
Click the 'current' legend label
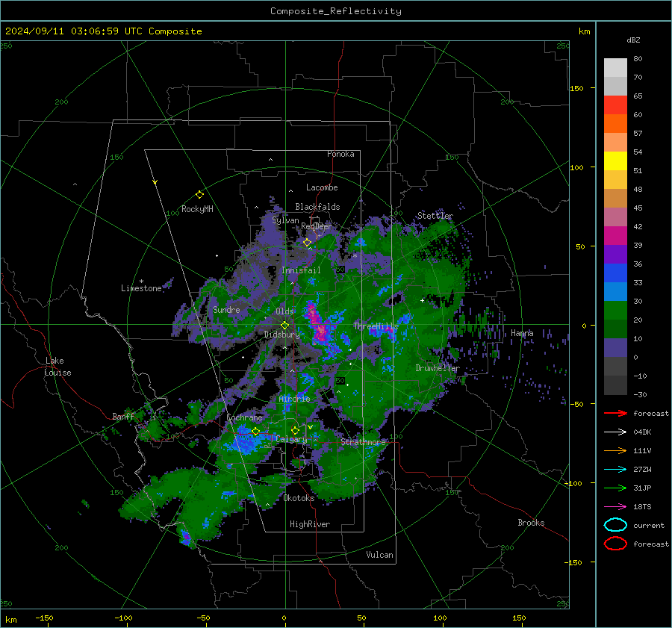click(x=648, y=525)
